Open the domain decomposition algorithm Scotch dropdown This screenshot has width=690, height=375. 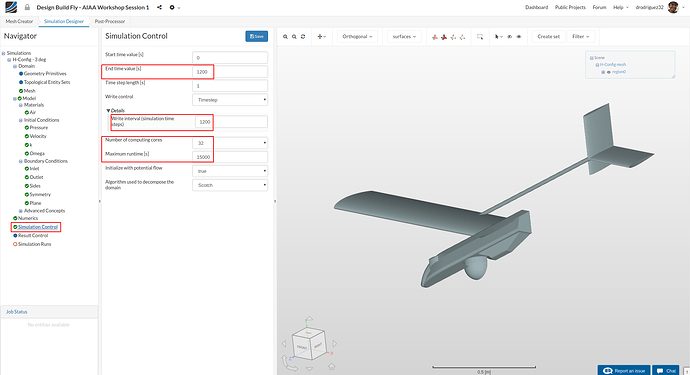click(x=230, y=185)
